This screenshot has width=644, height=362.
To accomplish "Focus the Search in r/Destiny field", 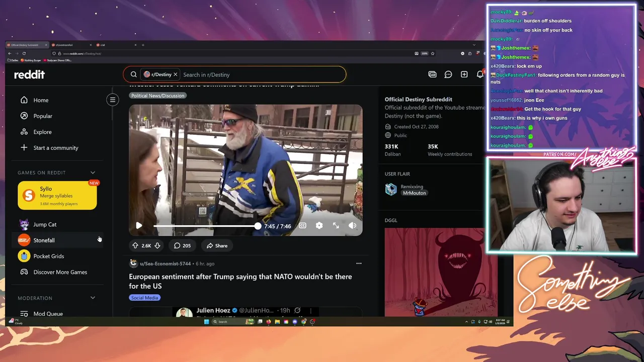I will click(x=262, y=74).
